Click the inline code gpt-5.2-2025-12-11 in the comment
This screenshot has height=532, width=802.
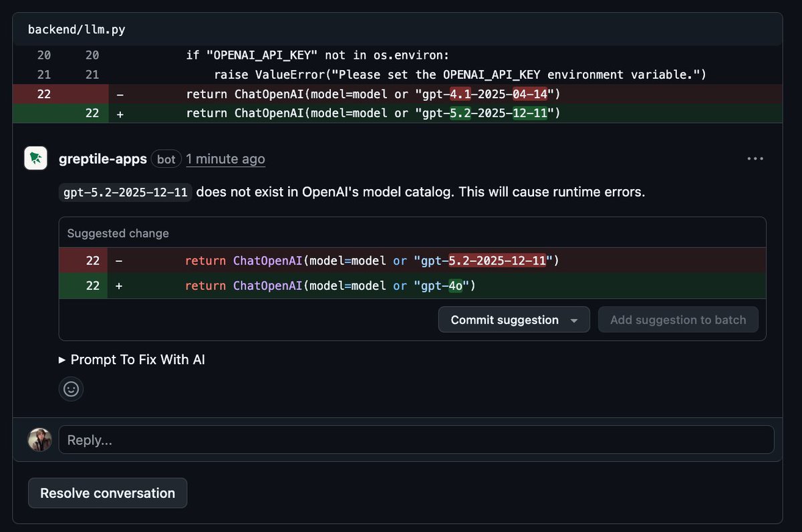pos(126,192)
